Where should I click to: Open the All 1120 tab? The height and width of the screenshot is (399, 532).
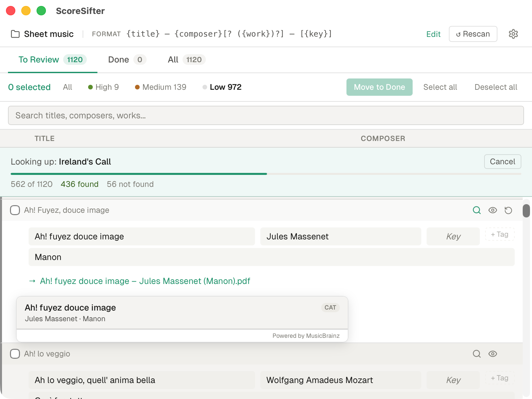pyautogui.click(x=173, y=60)
